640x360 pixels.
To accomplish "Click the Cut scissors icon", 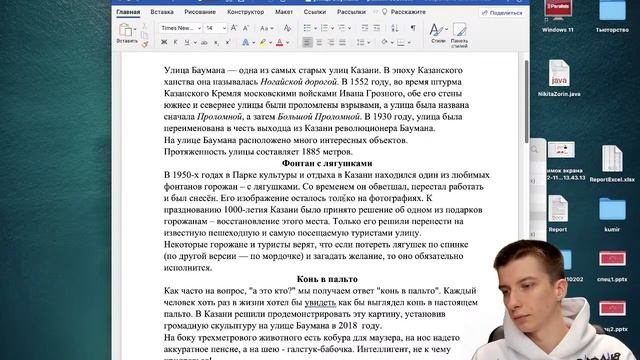I will click(x=144, y=26).
